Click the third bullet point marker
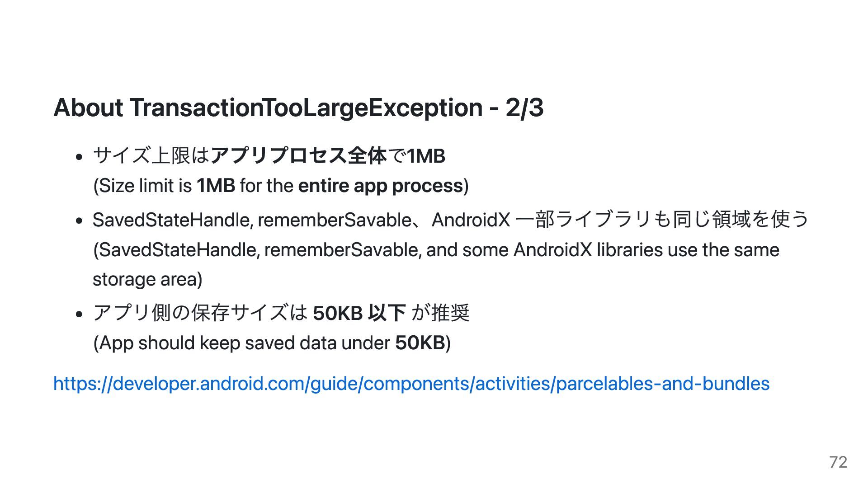The width and height of the screenshot is (868, 488). pyautogui.click(x=79, y=314)
